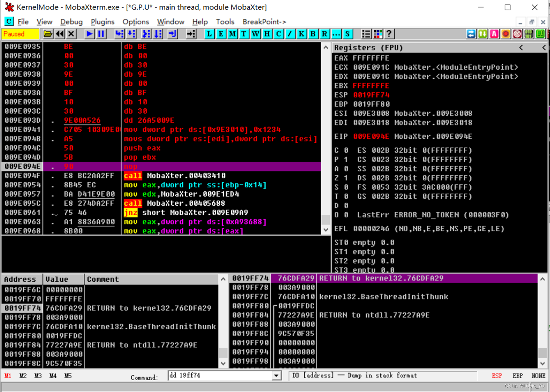This screenshot has width=550, height=392.
Task: Click the EBP stack follow button
Action: [x=518, y=376]
